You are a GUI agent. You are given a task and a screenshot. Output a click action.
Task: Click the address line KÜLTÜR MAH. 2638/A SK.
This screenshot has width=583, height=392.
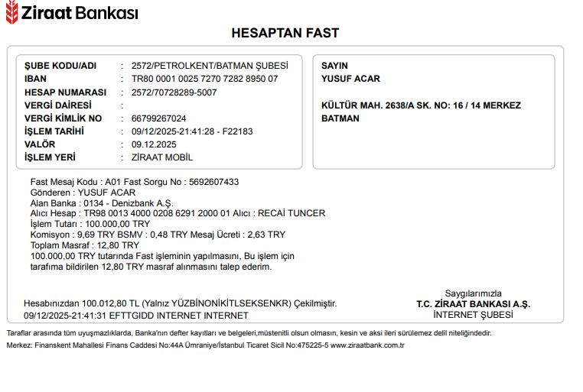click(x=422, y=105)
